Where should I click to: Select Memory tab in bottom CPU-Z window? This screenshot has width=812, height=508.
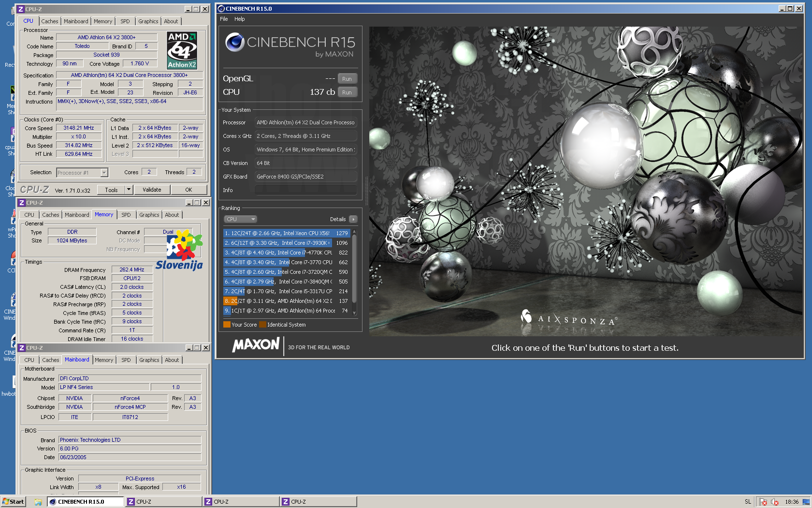point(103,360)
